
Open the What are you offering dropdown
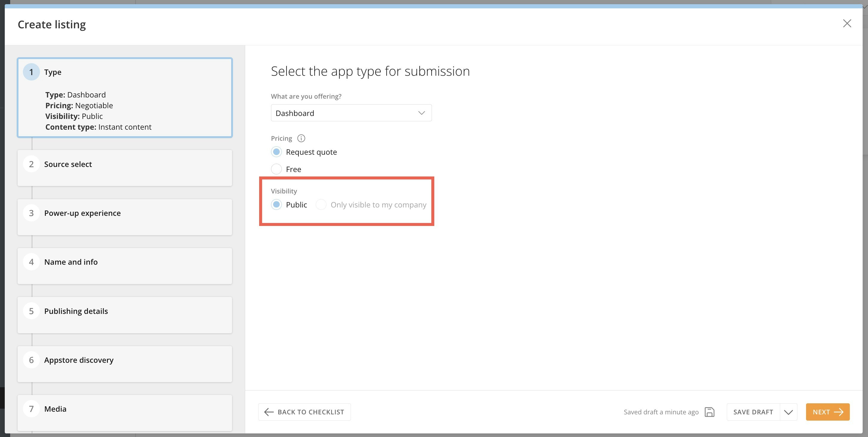351,113
